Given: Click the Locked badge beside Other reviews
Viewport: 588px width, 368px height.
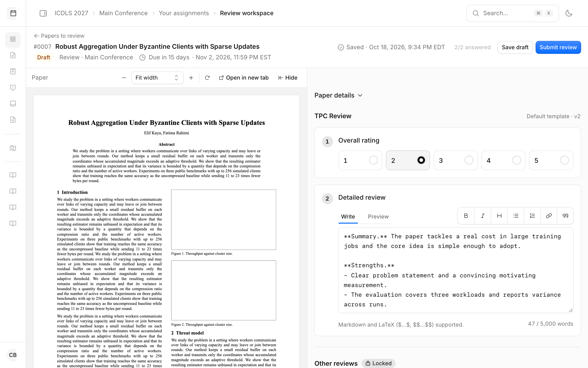Looking at the screenshot, I should click(x=378, y=363).
